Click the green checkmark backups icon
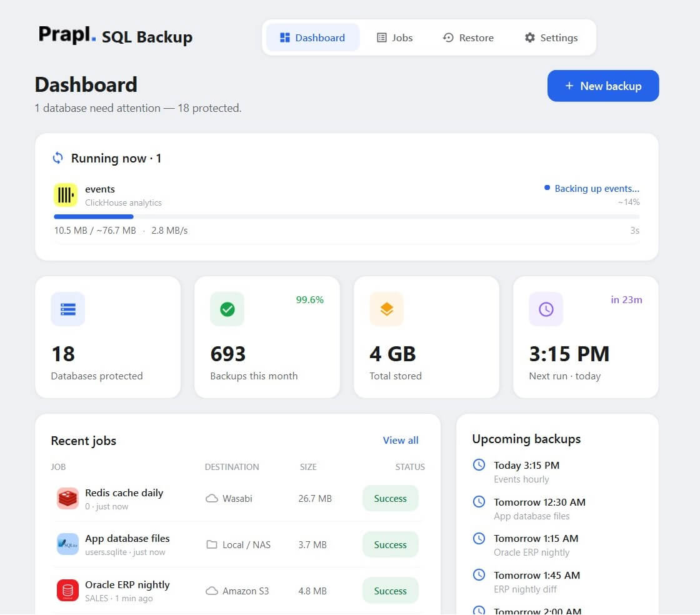The height and width of the screenshot is (615, 700). (227, 309)
